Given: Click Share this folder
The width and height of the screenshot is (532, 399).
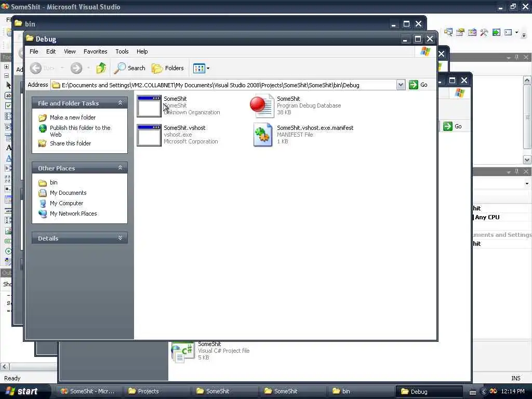Looking at the screenshot, I should [x=70, y=143].
